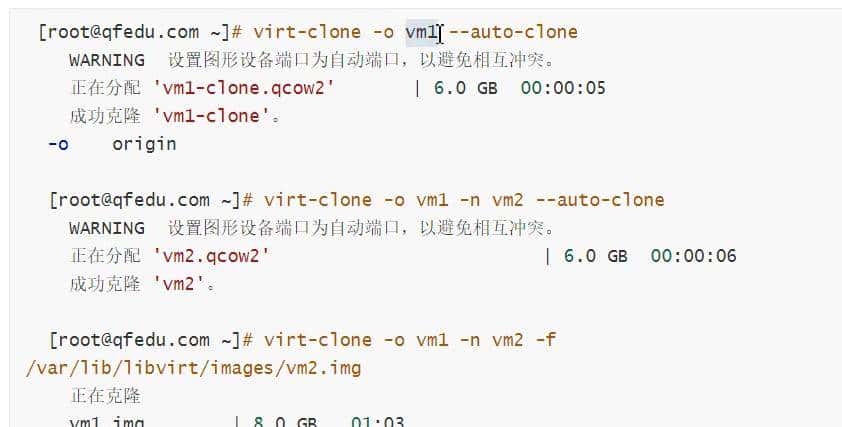Click the -f flag in the third command
The height and width of the screenshot is (427, 842).
(545, 340)
